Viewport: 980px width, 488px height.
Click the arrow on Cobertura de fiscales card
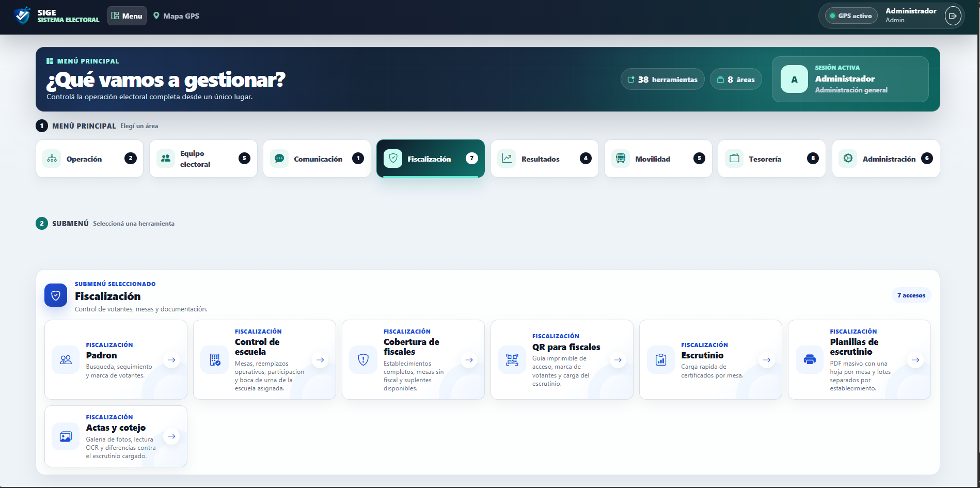469,359
